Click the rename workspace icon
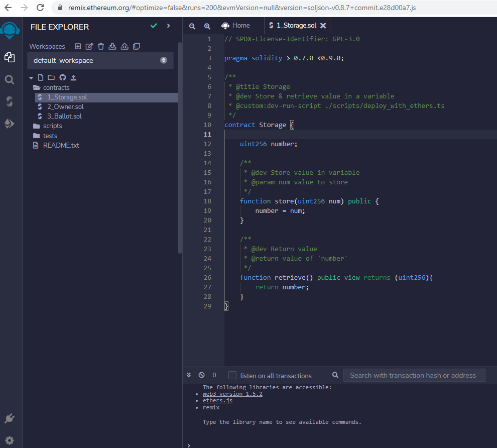 point(89,46)
